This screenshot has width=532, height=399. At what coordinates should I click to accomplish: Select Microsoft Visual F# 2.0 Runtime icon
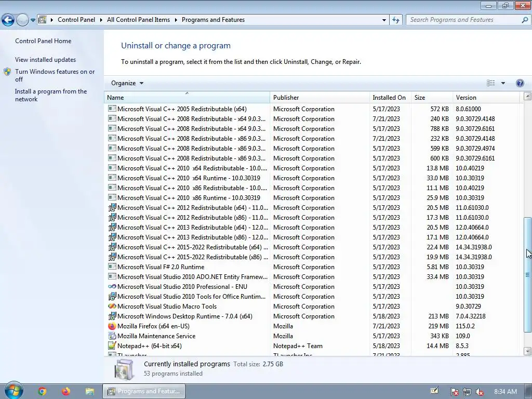[x=112, y=267]
